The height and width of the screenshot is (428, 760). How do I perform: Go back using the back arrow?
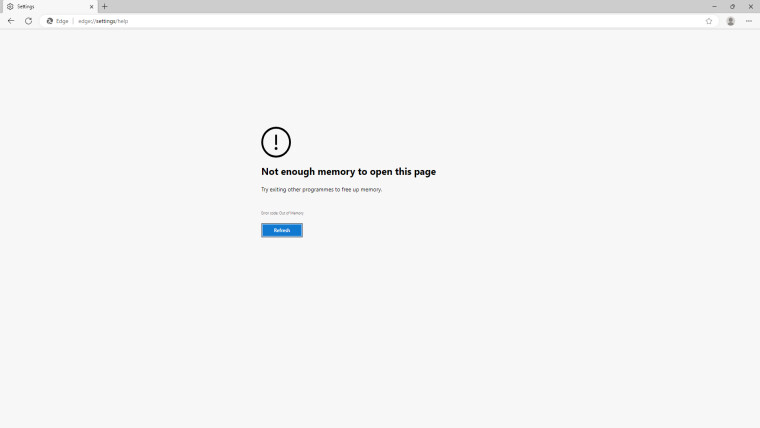[x=11, y=21]
